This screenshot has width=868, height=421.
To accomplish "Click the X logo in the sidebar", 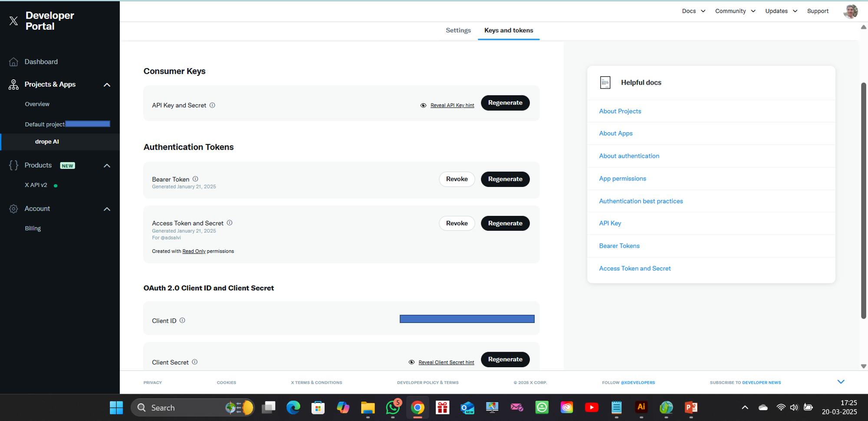I will point(13,21).
